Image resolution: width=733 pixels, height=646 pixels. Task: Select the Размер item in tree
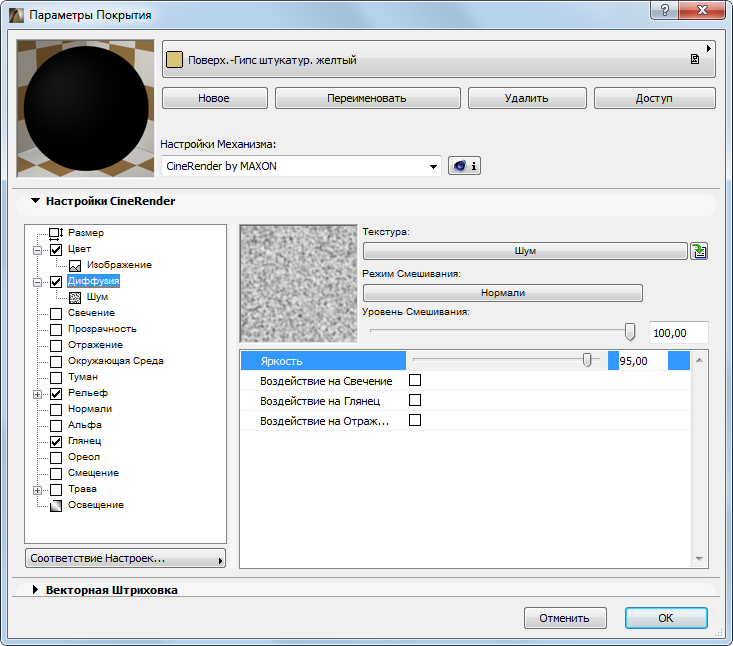point(86,233)
